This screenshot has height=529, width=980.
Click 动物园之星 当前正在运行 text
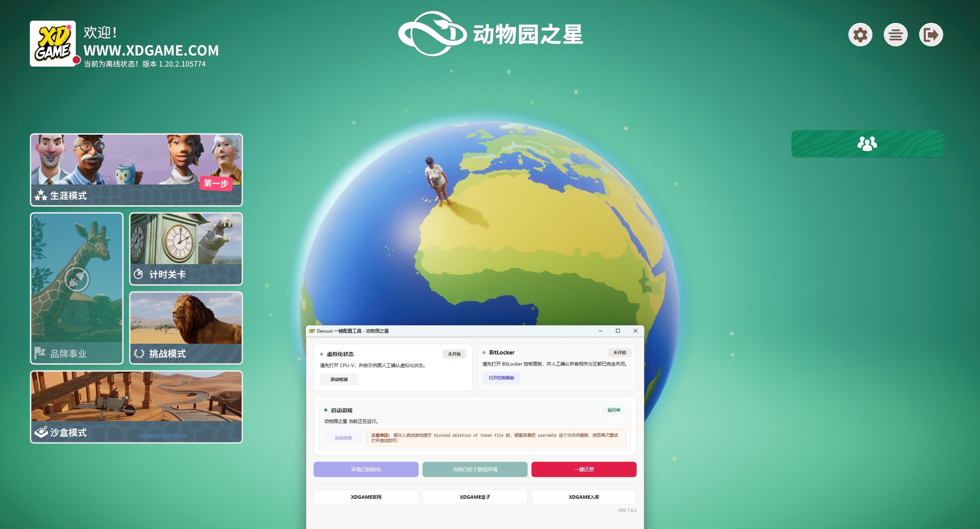(x=351, y=421)
